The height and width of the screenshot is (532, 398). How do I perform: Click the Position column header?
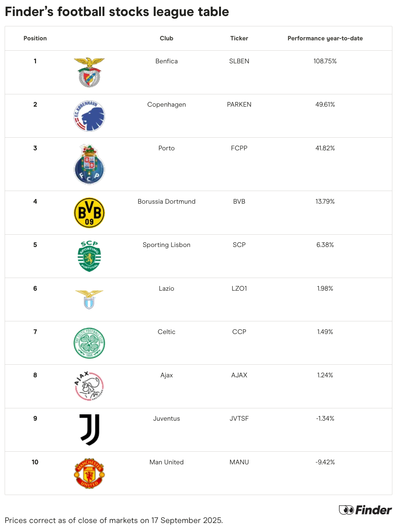pos(35,38)
